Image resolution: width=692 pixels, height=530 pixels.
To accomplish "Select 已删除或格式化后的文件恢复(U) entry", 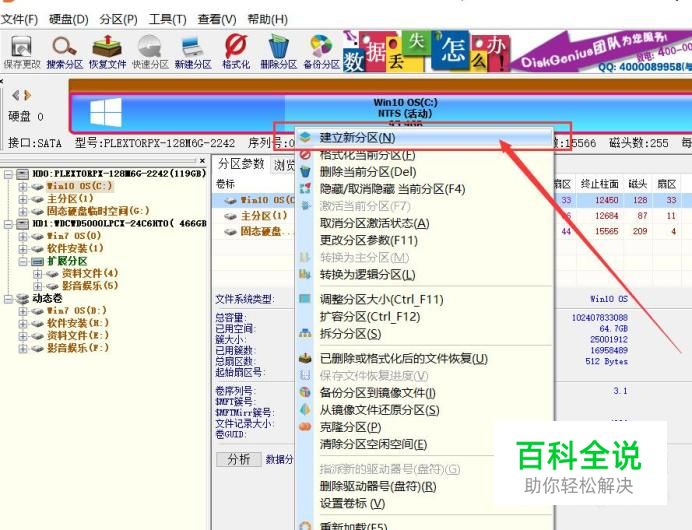I will pyautogui.click(x=424, y=358).
